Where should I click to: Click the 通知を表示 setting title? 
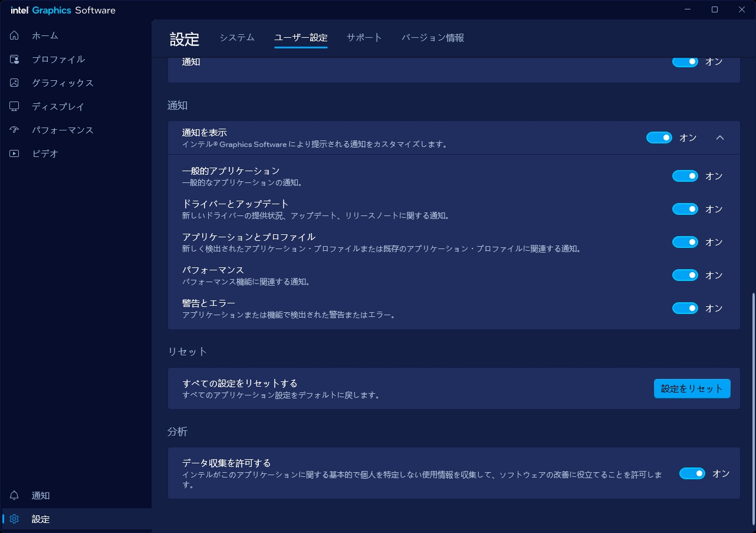[204, 132]
